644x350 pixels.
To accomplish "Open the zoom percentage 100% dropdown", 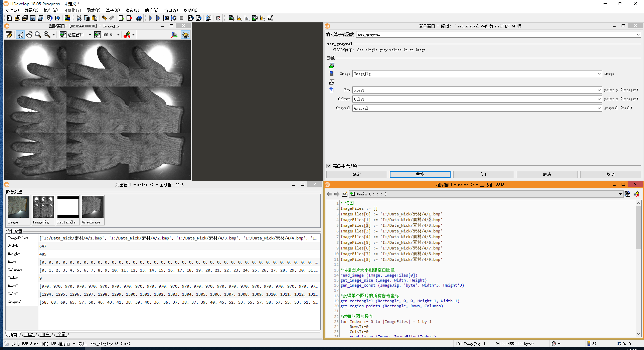I will pyautogui.click(x=118, y=34).
